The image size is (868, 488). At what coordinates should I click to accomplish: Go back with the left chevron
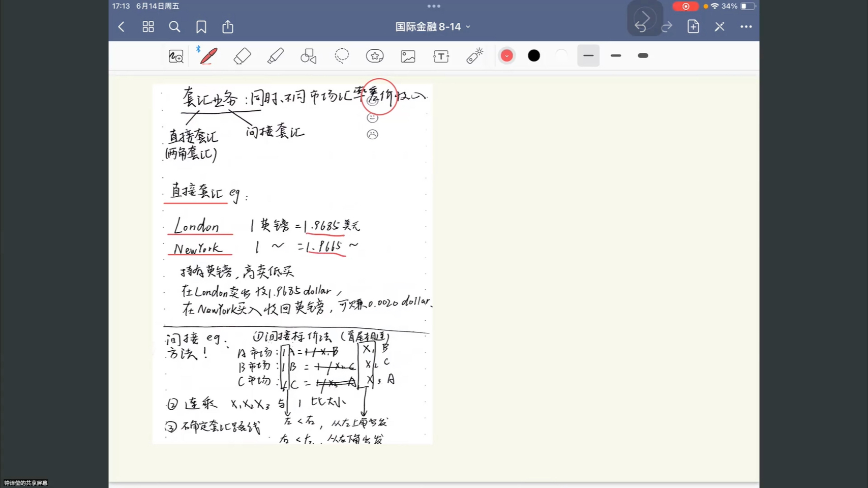121,27
